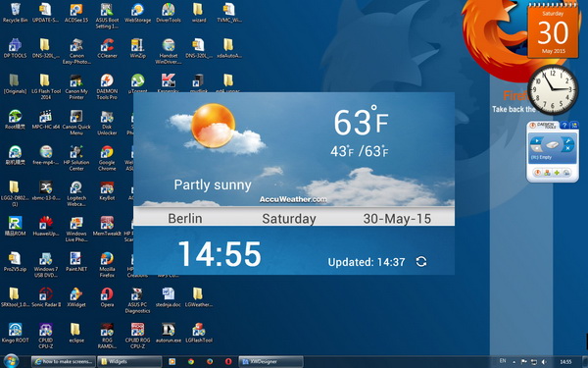Open the CCleaner desktop shortcut
588x368 pixels.
[x=107, y=48]
